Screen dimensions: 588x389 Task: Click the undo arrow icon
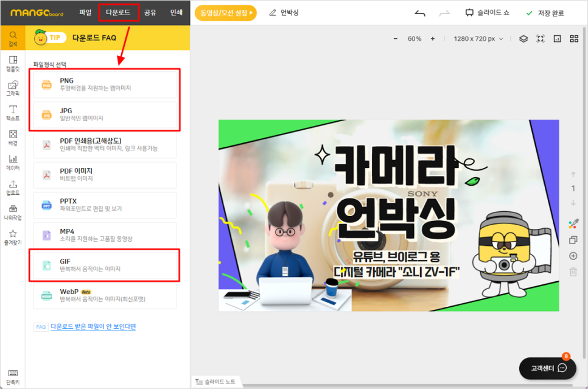pos(420,13)
